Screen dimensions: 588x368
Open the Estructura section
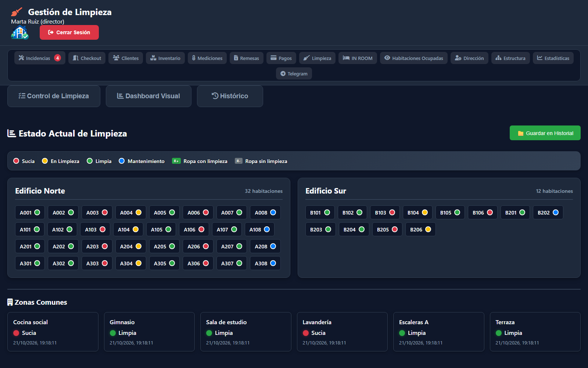[510, 58]
